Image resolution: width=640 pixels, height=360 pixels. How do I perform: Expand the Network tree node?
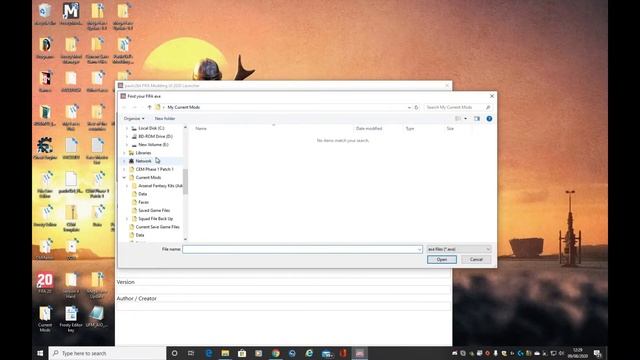124,161
